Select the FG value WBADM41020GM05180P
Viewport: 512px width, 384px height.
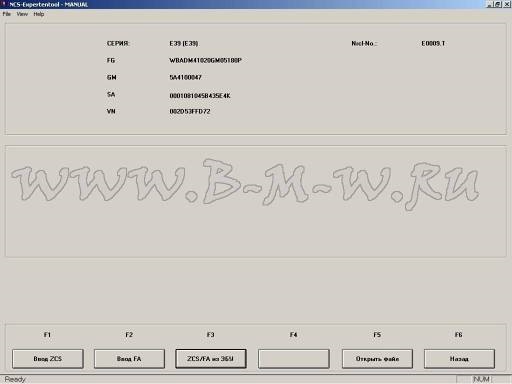(x=205, y=60)
